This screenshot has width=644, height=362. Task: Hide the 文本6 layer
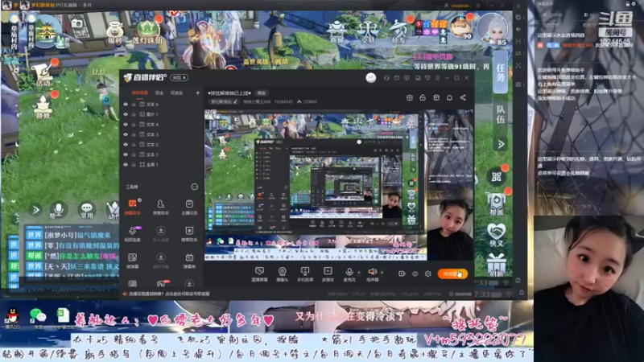point(126,105)
